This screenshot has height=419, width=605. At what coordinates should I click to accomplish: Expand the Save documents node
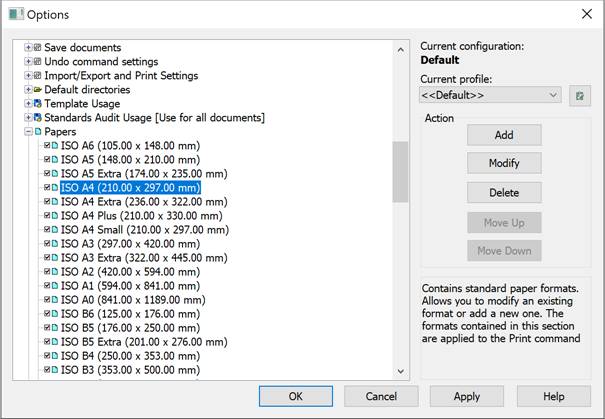coord(28,48)
